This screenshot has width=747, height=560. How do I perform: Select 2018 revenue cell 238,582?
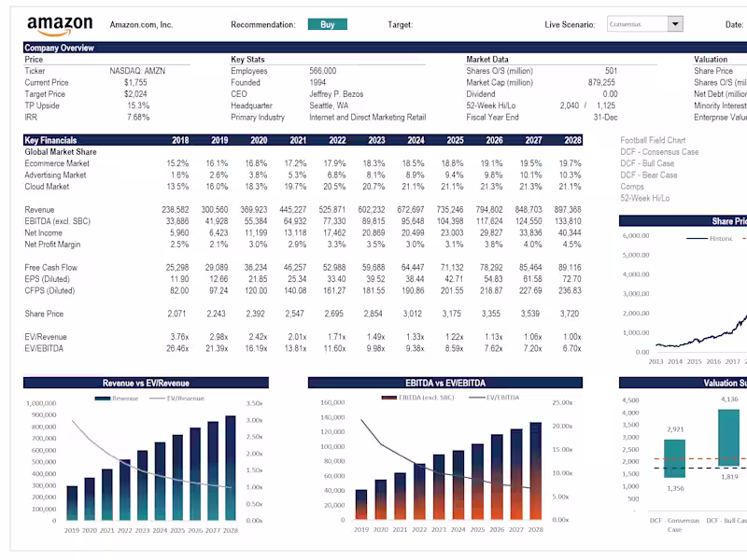pos(175,209)
